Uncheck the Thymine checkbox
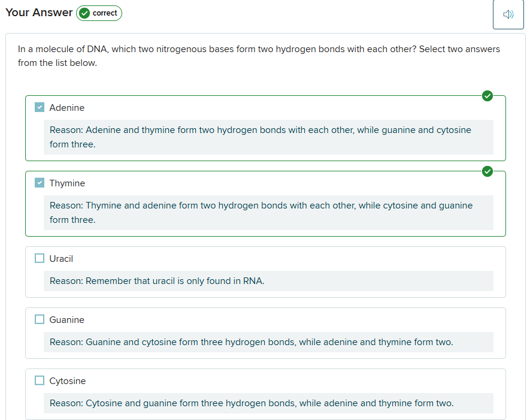530x420 pixels. [40, 183]
